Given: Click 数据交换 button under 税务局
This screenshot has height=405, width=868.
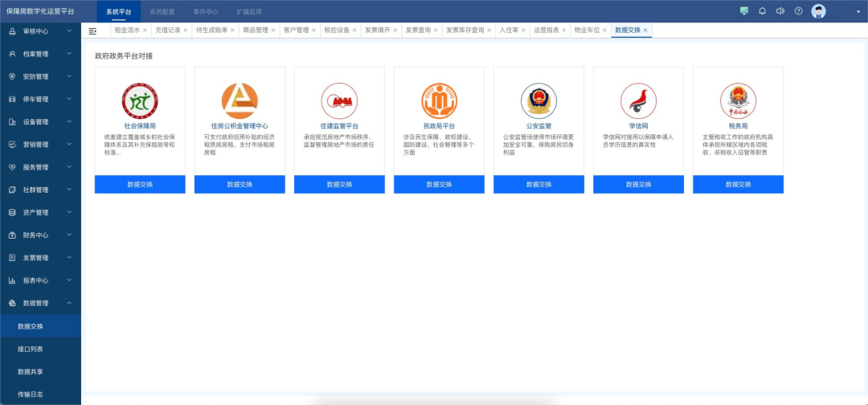Looking at the screenshot, I should [x=738, y=184].
